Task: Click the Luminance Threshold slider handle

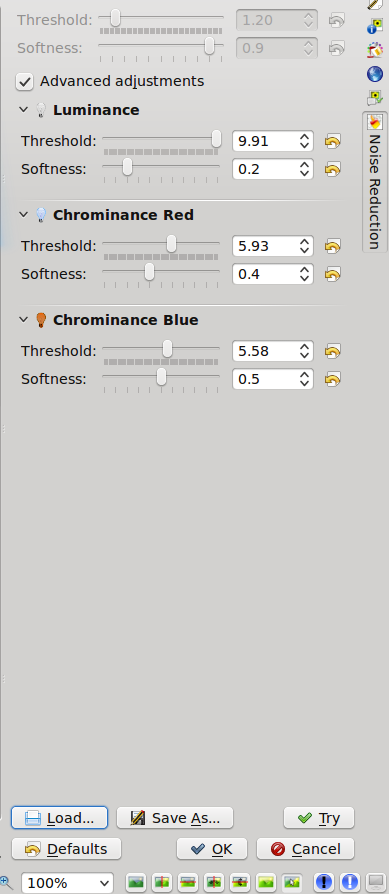Action: (x=216, y=139)
